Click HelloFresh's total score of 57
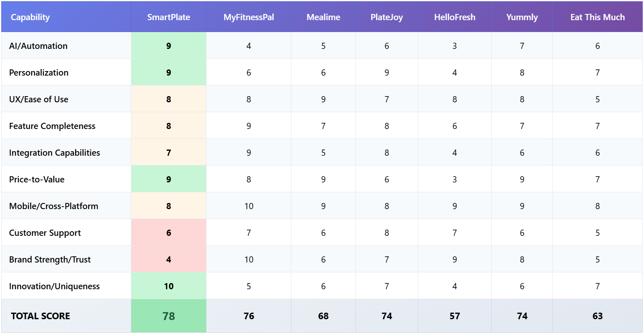 click(454, 316)
